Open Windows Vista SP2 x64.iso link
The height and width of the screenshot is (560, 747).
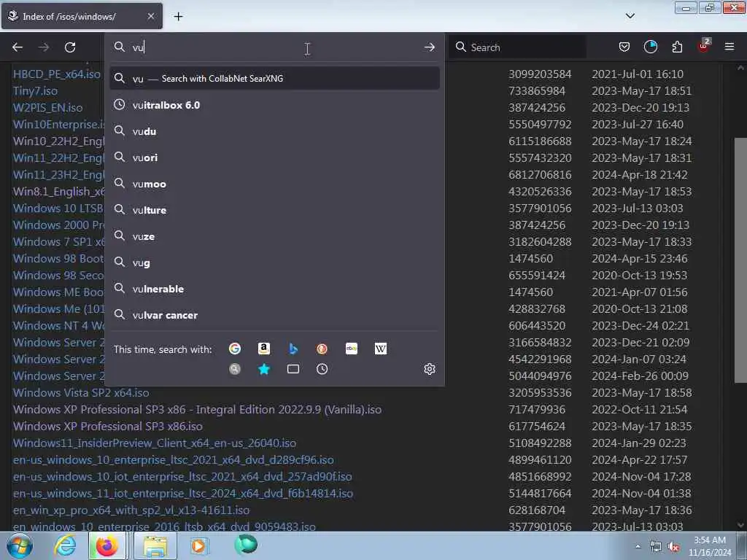(x=81, y=393)
